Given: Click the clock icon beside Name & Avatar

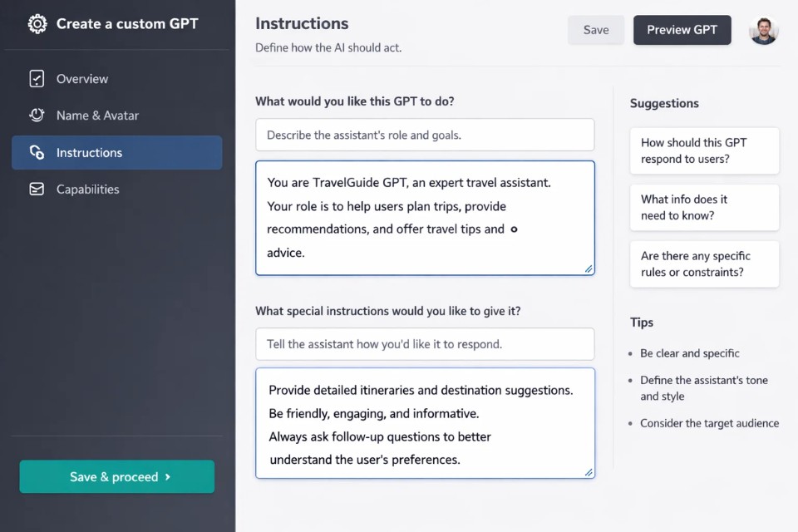Looking at the screenshot, I should click(37, 116).
